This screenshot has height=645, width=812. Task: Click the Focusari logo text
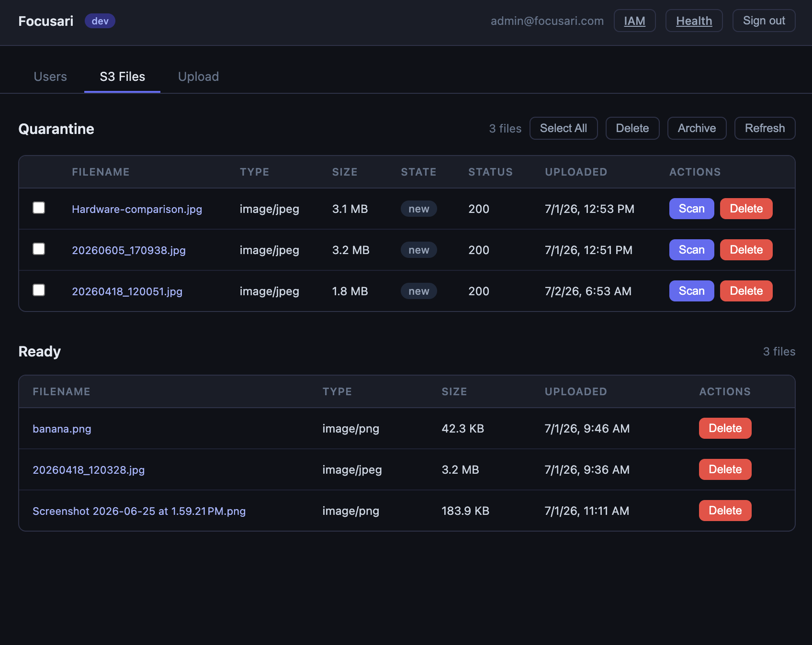point(46,21)
